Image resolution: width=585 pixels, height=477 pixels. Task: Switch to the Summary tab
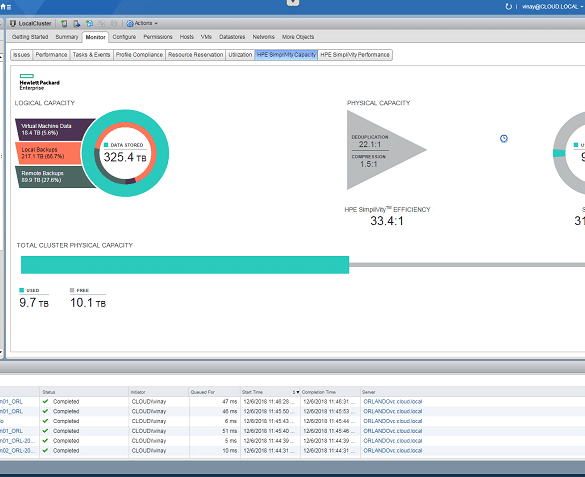(67, 37)
